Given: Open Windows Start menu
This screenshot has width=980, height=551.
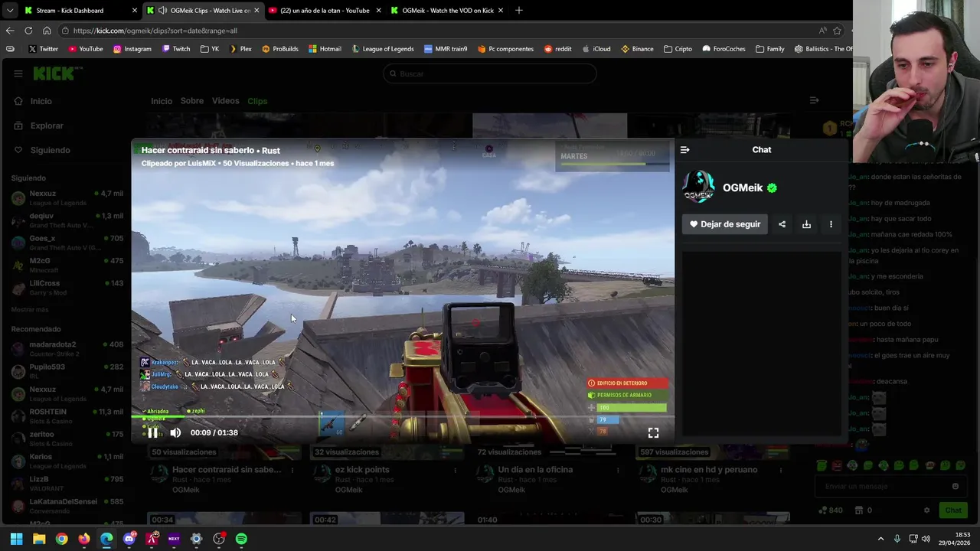Looking at the screenshot, I should tap(16, 539).
